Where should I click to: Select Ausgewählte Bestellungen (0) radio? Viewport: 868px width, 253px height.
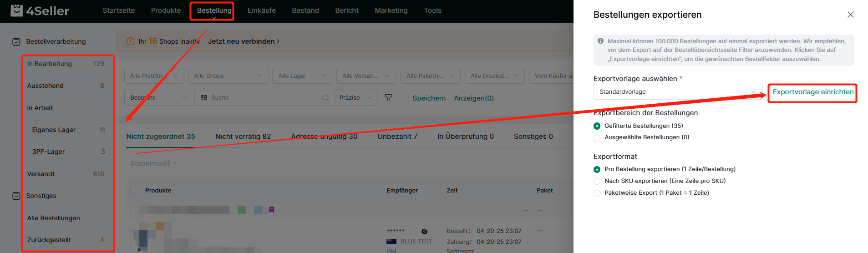597,137
